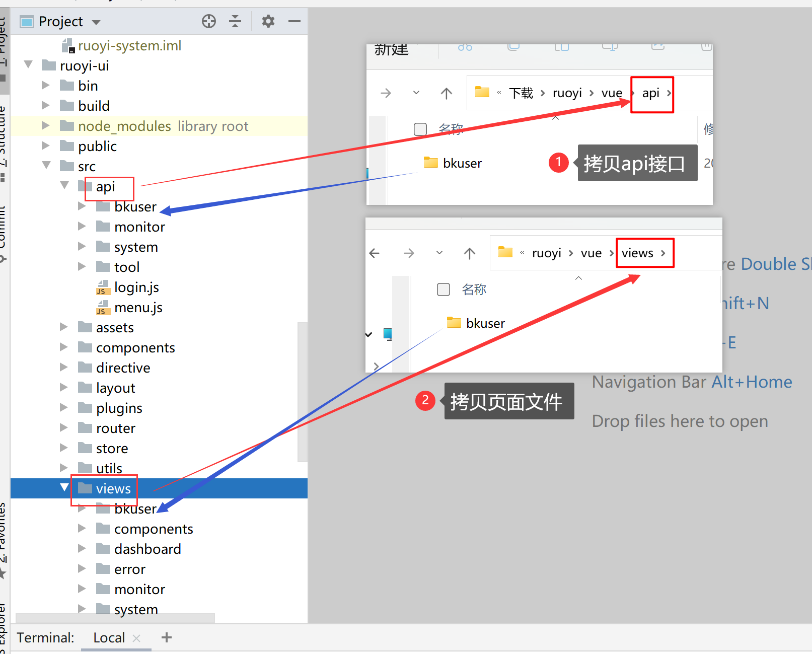Click ruoyi breadcrumb in api explorer window
812x654 pixels.
click(567, 93)
